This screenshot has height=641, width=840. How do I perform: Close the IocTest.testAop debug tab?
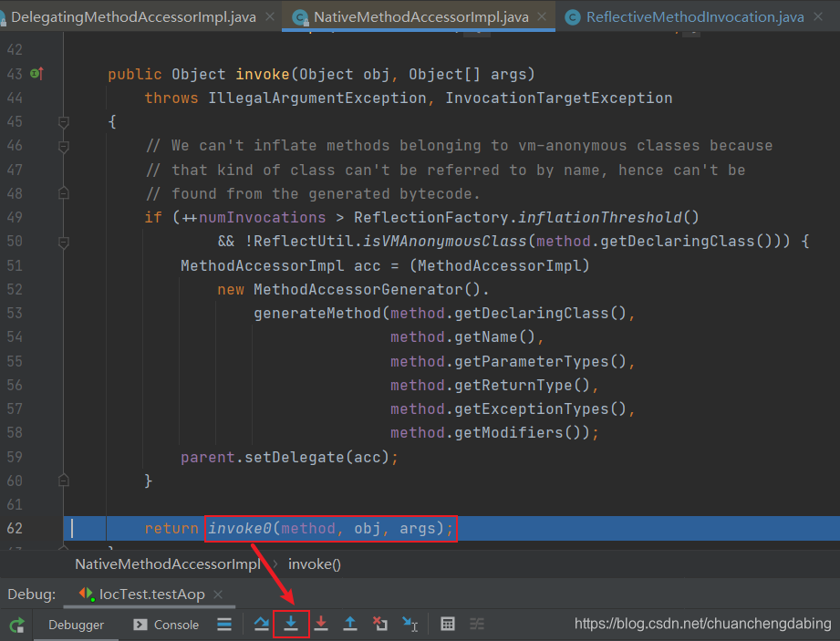tap(217, 594)
